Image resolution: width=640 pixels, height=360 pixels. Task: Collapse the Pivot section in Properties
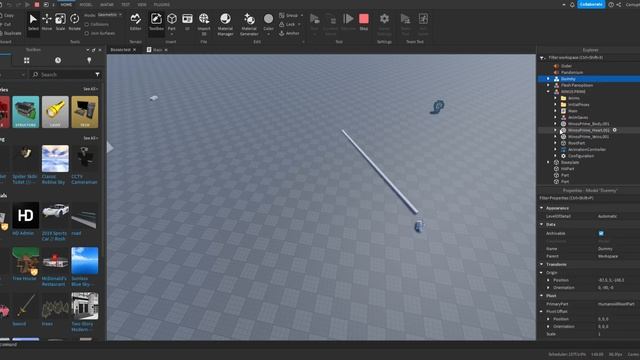(542, 296)
